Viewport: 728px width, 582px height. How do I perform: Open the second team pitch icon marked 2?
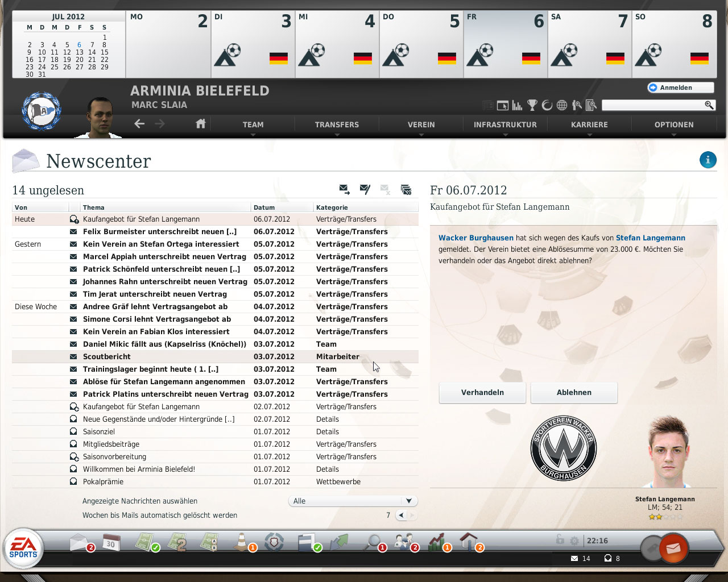tap(177, 542)
